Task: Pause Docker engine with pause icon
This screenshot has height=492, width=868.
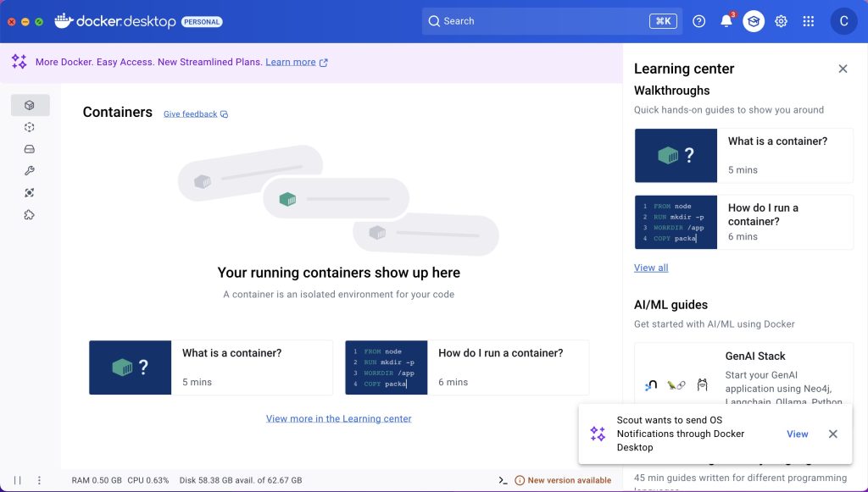Action: point(17,480)
